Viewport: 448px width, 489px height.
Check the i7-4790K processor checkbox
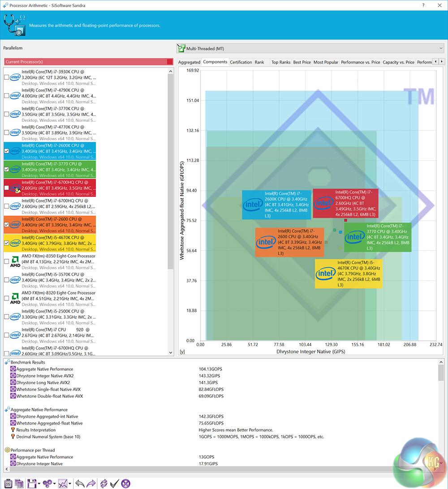7,96
